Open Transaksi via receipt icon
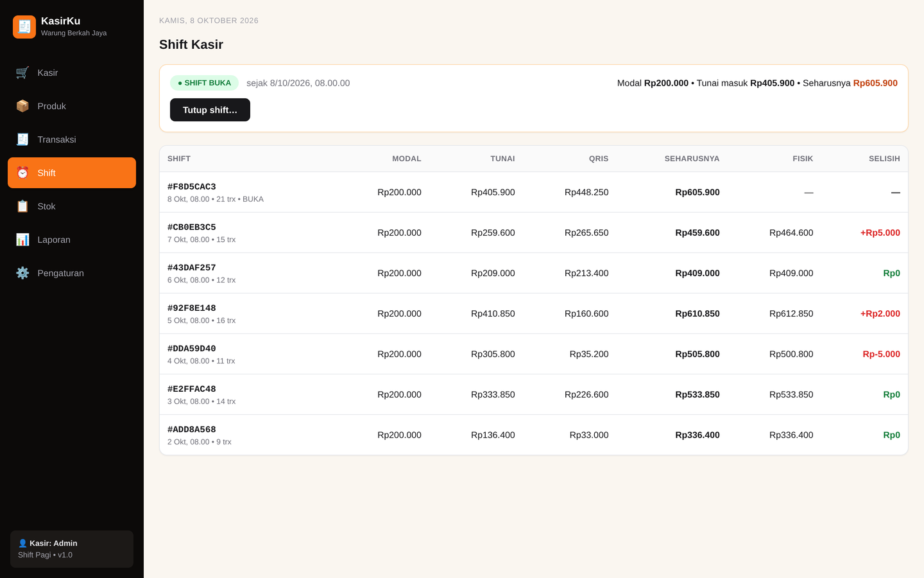The image size is (924, 578). click(22, 139)
